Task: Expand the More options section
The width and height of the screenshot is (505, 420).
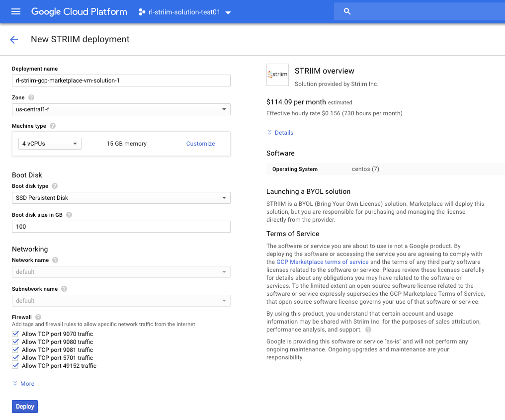Action: [x=23, y=384]
